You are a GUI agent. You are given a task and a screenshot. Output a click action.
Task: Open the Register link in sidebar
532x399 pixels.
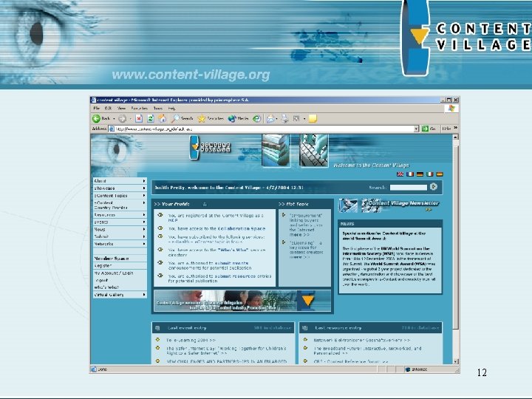[x=103, y=266]
